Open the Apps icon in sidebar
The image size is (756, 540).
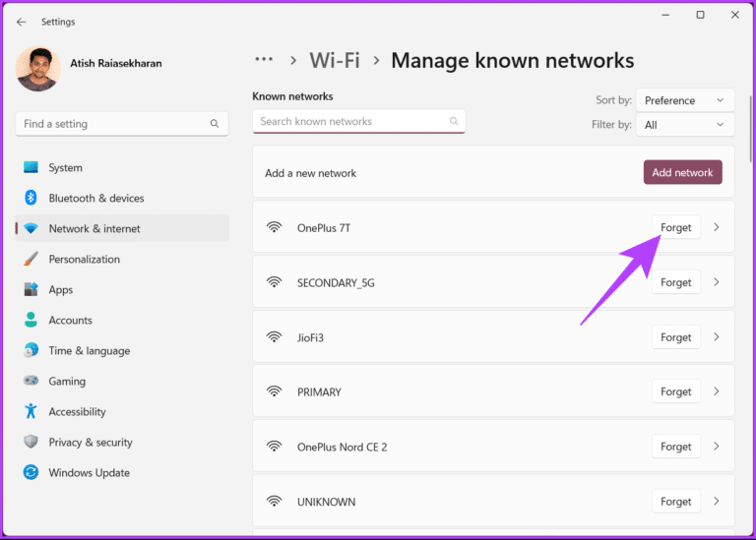click(31, 289)
